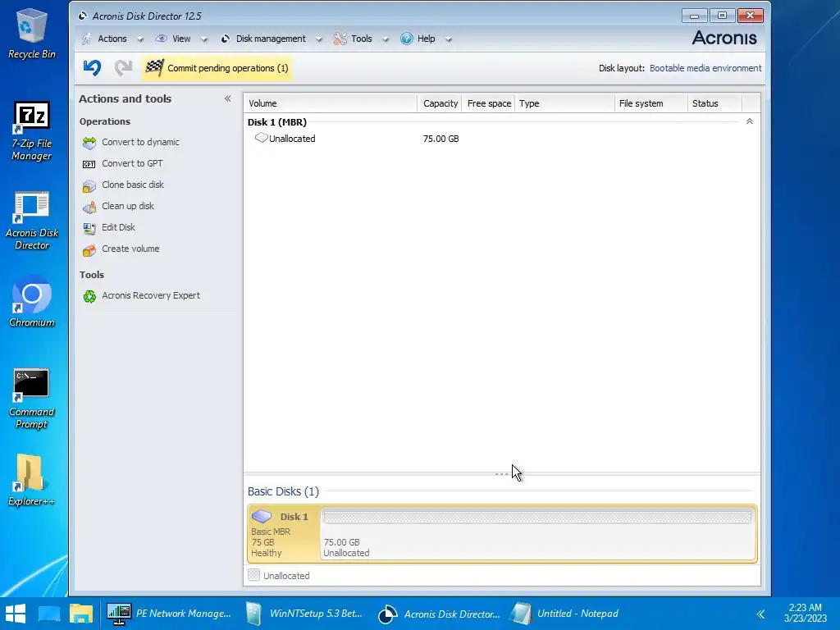Open Recycle Bin on desktop
Image resolution: width=840 pixels, height=630 pixels.
32,33
